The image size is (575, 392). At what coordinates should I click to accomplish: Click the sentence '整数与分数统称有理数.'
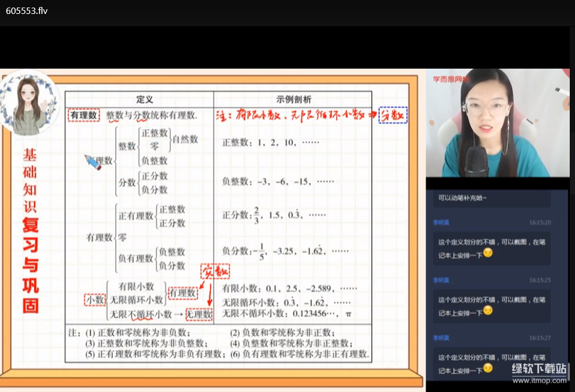[x=152, y=115]
